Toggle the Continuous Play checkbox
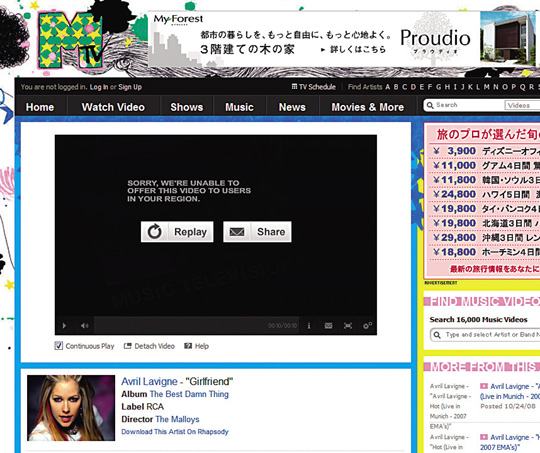Screen dimensions: 540x453 pos(59,346)
